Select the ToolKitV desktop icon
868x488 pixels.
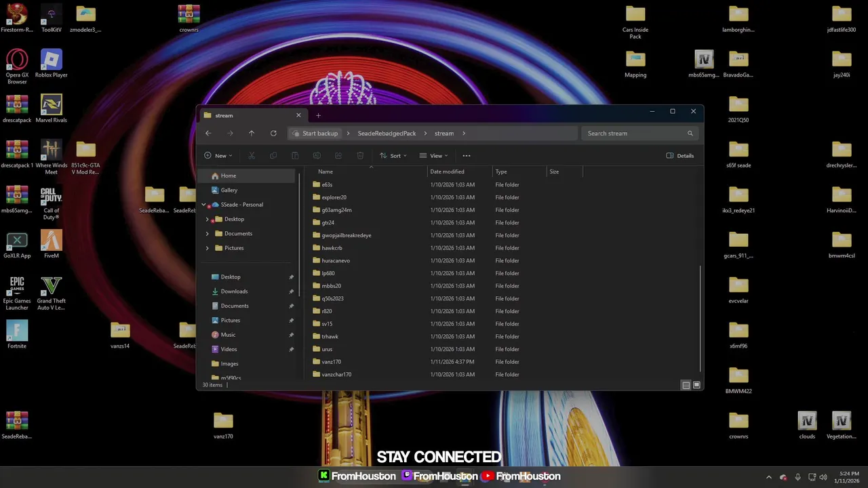coord(51,18)
